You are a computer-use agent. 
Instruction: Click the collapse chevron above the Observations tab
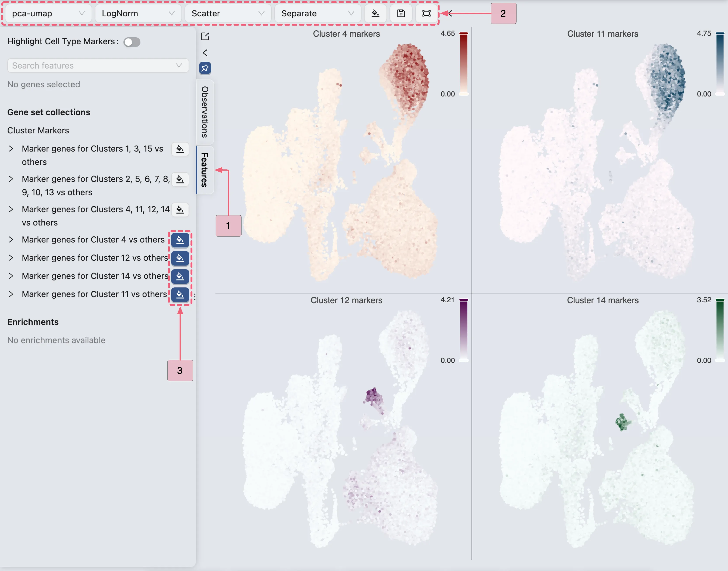(x=205, y=52)
